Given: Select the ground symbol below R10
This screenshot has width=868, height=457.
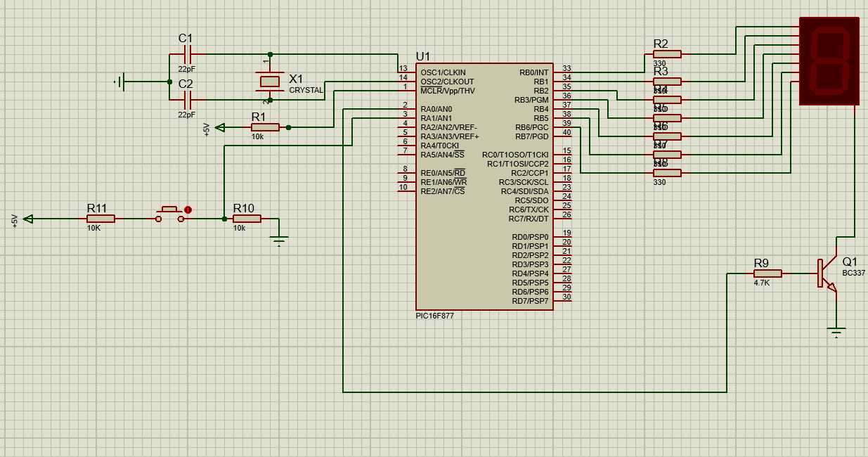Looking at the screenshot, I should coord(280,243).
